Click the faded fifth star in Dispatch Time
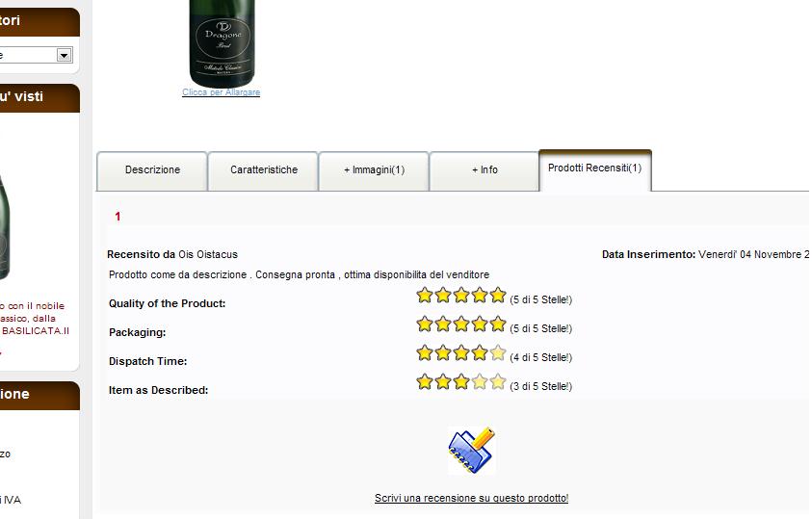The width and height of the screenshot is (812, 519). (498, 353)
